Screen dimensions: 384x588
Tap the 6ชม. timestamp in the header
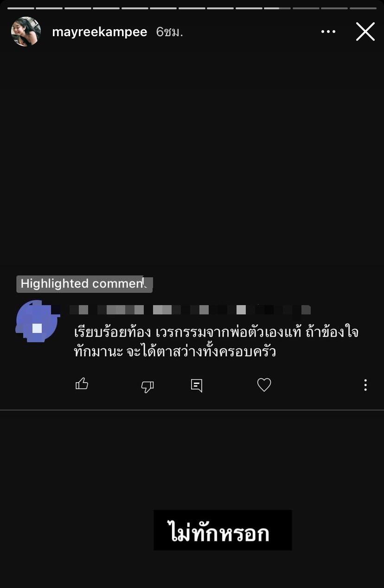click(x=169, y=32)
